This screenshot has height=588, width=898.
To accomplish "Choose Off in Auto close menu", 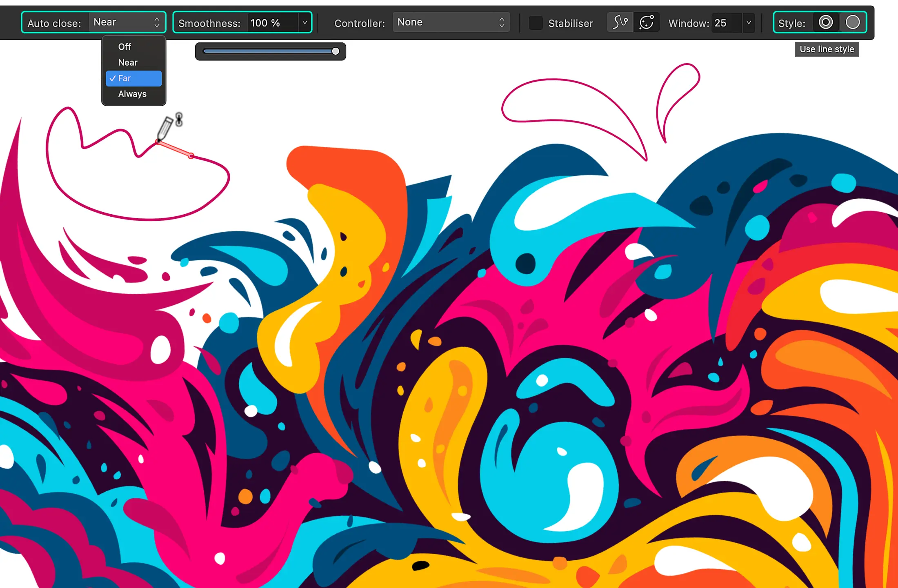I will [x=124, y=47].
